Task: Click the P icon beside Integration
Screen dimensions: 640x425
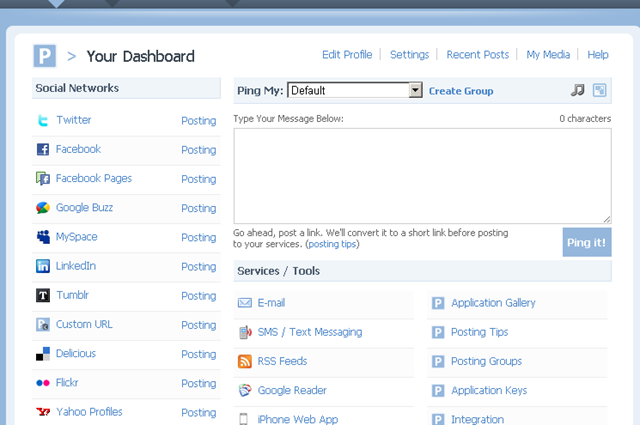Action: pos(438,419)
